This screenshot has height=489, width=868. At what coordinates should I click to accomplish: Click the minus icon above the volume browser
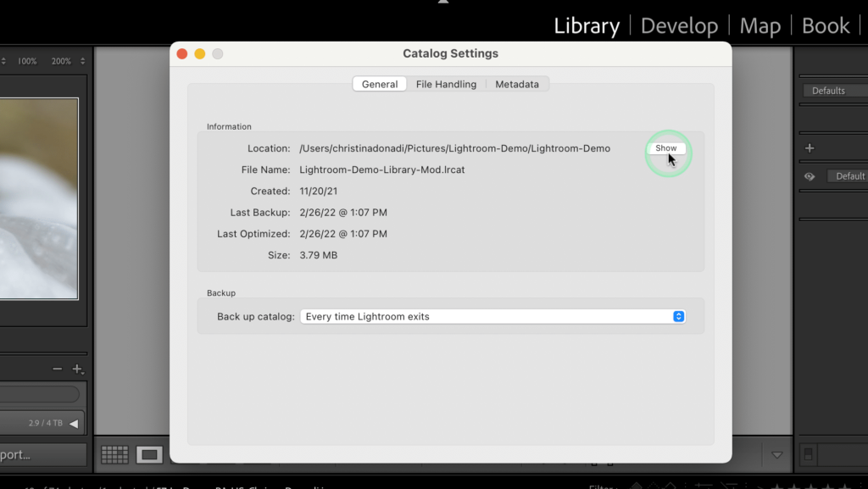[x=58, y=368]
